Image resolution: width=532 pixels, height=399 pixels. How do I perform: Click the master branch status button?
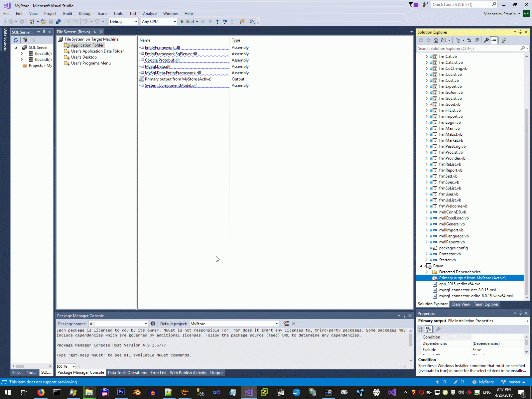[x=513, y=382]
